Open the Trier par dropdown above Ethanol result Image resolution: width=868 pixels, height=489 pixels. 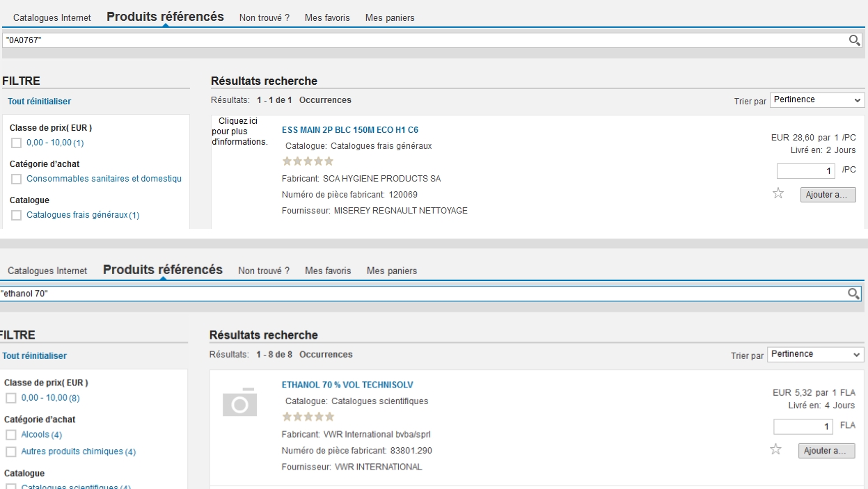(815, 355)
